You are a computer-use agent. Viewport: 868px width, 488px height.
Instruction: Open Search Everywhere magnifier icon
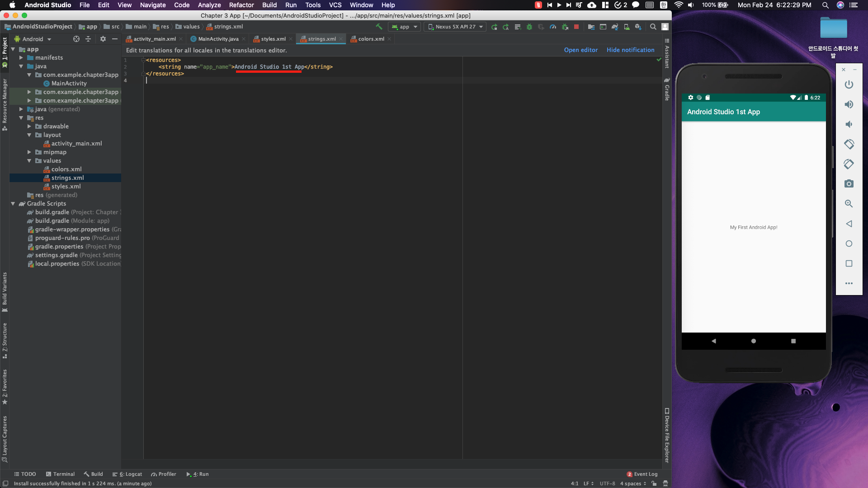pyautogui.click(x=653, y=27)
